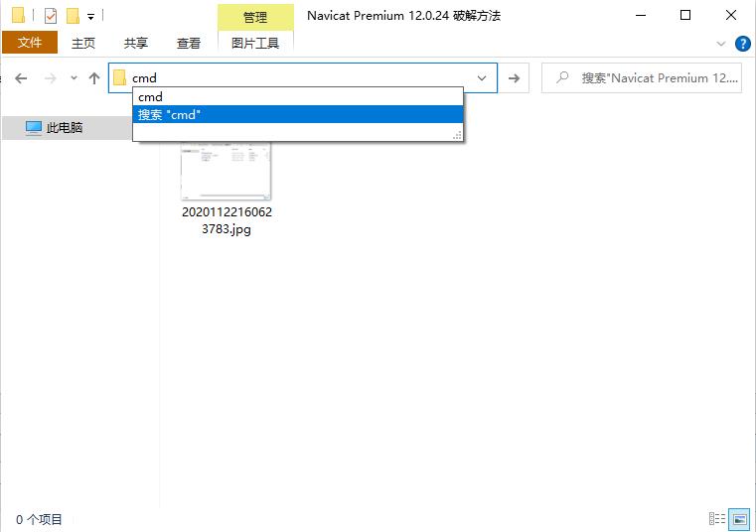This screenshot has height=532, width=756.
Task: Open Help with the question mark icon
Action: pyautogui.click(x=742, y=44)
